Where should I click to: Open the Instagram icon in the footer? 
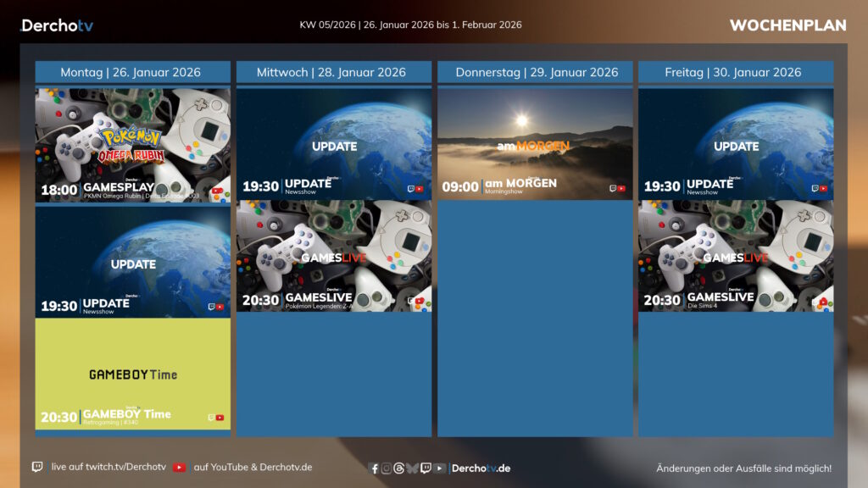click(387, 469)
